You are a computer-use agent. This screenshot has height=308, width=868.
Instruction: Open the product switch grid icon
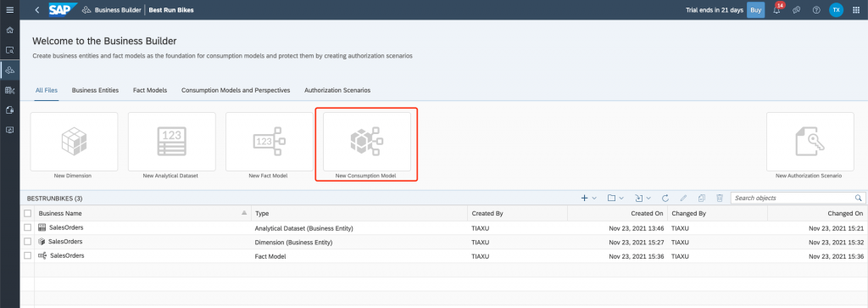[x=856, y=10]
